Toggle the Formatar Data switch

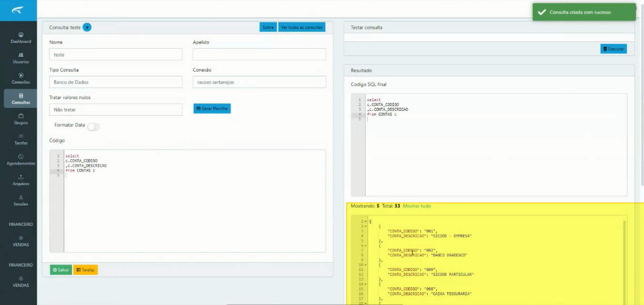[x=93, y=126]
